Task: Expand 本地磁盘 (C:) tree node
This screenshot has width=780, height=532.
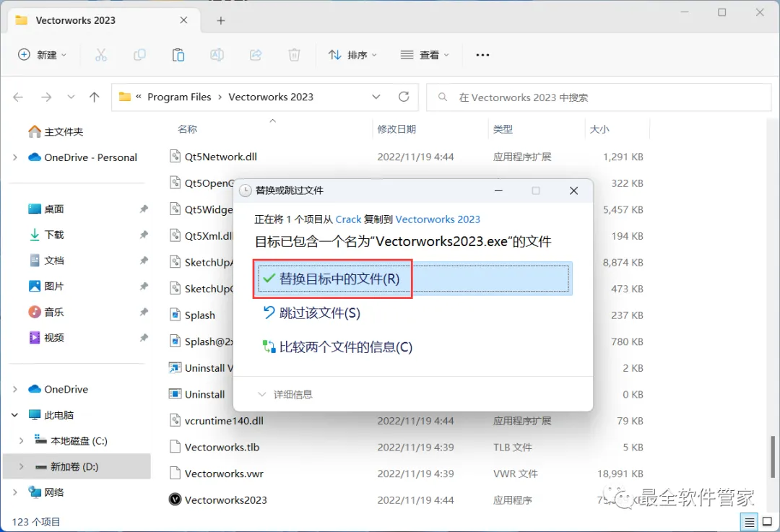Action: (x=21, y=440)
